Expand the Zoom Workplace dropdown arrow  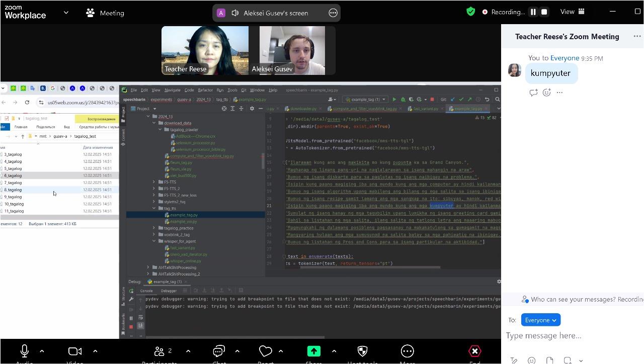[66, 13]
